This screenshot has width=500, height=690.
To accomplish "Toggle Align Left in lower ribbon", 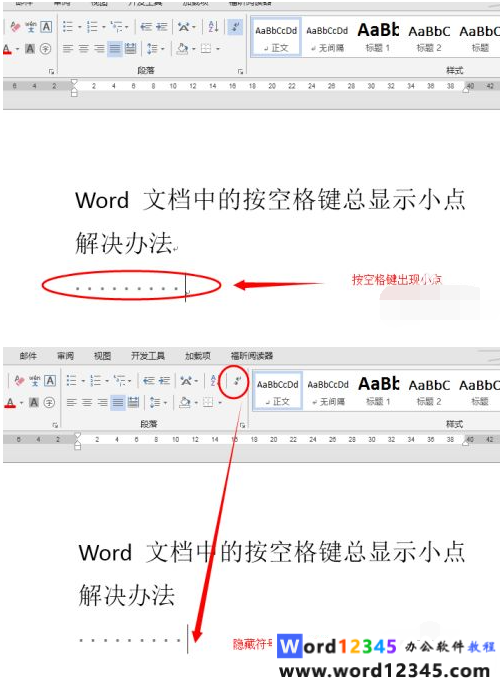I will click(71, 402).
